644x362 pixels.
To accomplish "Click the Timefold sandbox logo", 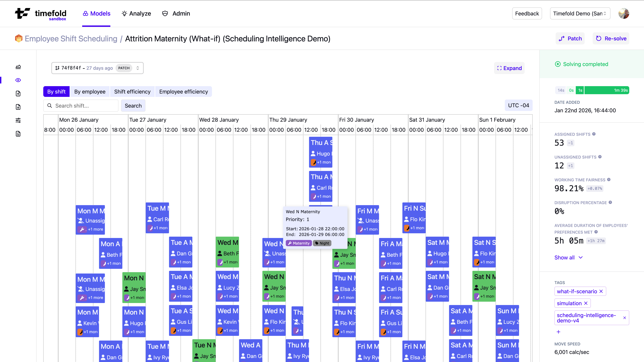I will (41, 13).
